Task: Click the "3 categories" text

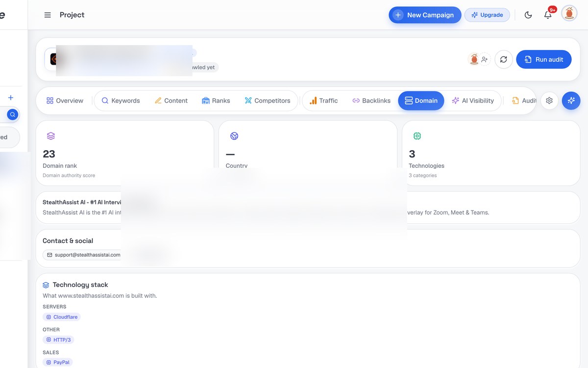Action: (423, 175)
